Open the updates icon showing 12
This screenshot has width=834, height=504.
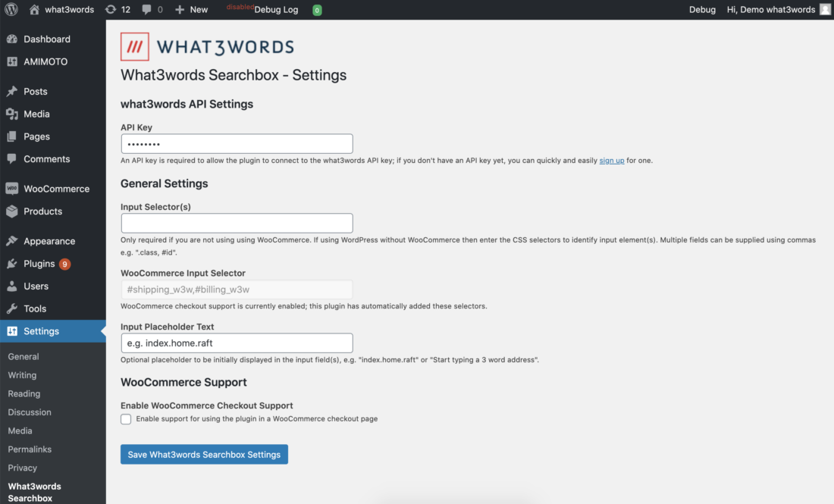coord(110,10)
